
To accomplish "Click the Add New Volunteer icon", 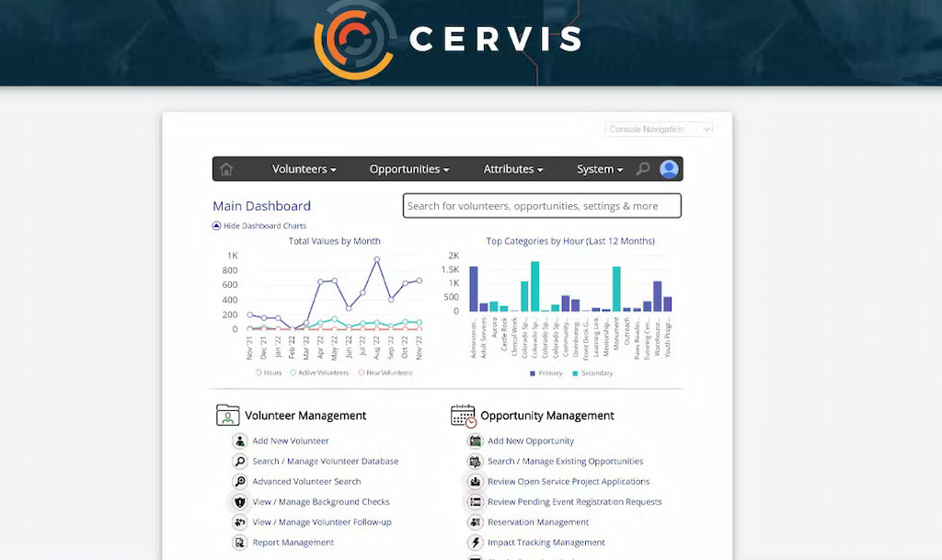I will 240,441.
